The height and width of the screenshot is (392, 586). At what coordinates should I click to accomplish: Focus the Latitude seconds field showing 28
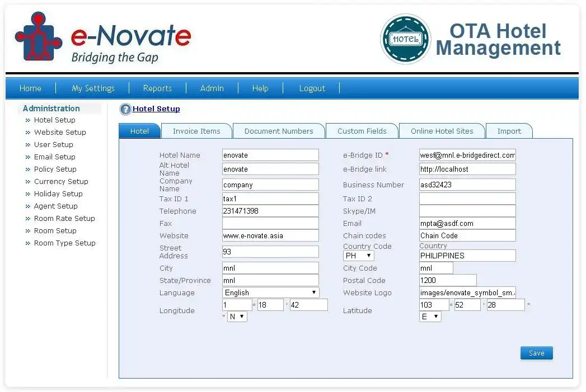pos(505,305)
